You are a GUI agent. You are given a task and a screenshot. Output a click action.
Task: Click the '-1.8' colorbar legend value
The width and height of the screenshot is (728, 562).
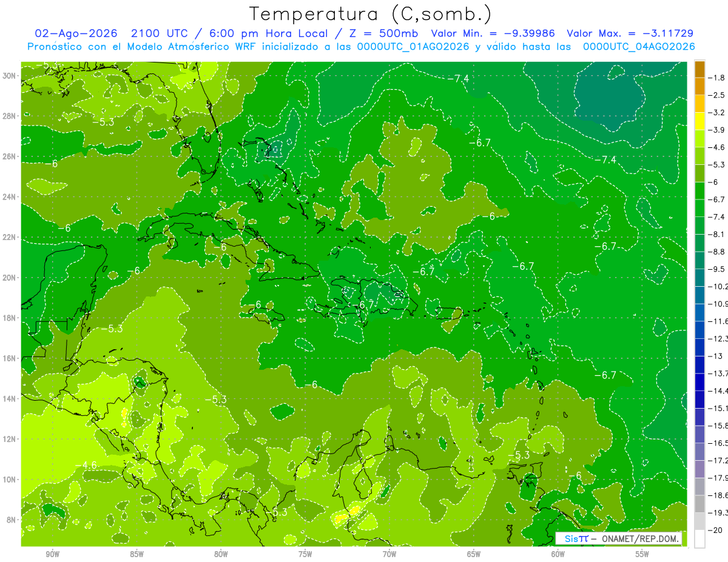click(x=717, y=78)
